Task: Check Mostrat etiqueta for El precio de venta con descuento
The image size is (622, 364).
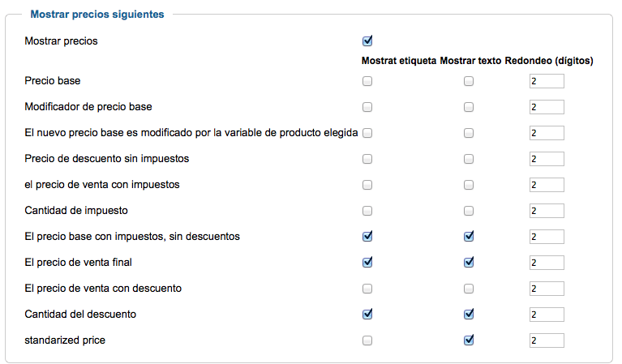Action: [x=367, y=289]
